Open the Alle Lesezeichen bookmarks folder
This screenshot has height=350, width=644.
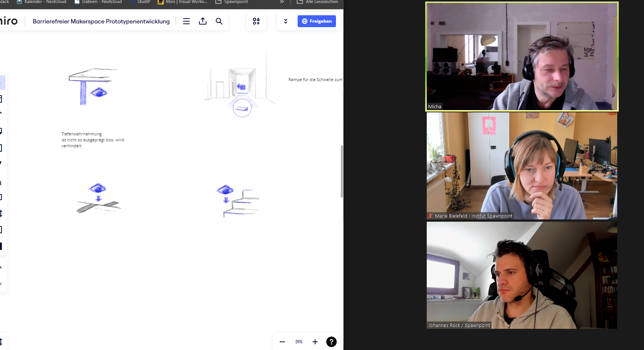[317, 2]
